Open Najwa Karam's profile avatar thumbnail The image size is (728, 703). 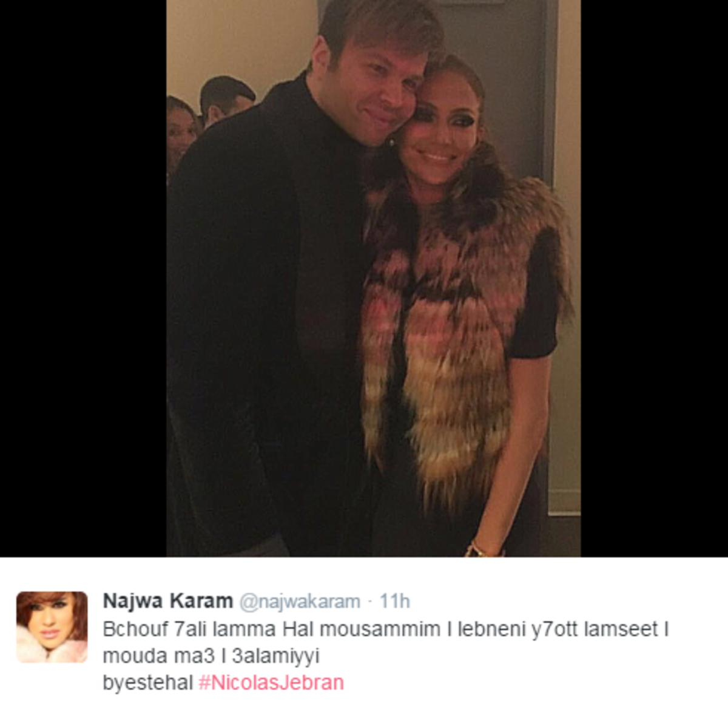pos(52,627)
